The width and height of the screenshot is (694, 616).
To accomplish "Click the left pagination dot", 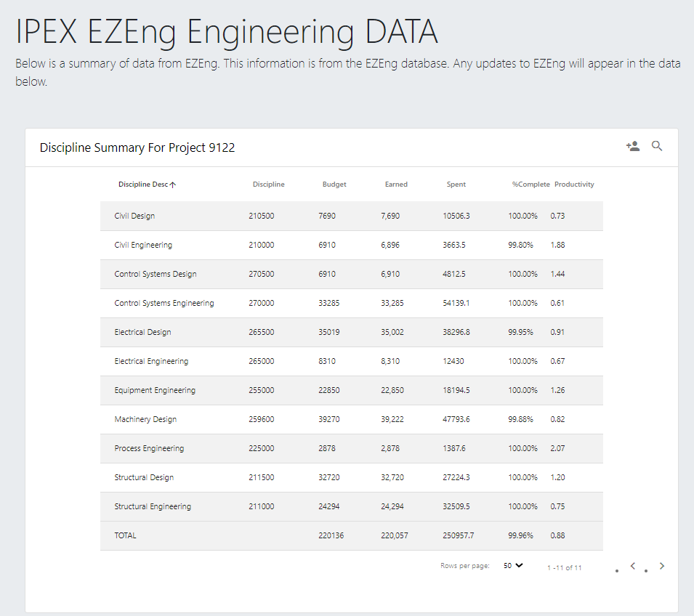I will [x=617, y=571].
